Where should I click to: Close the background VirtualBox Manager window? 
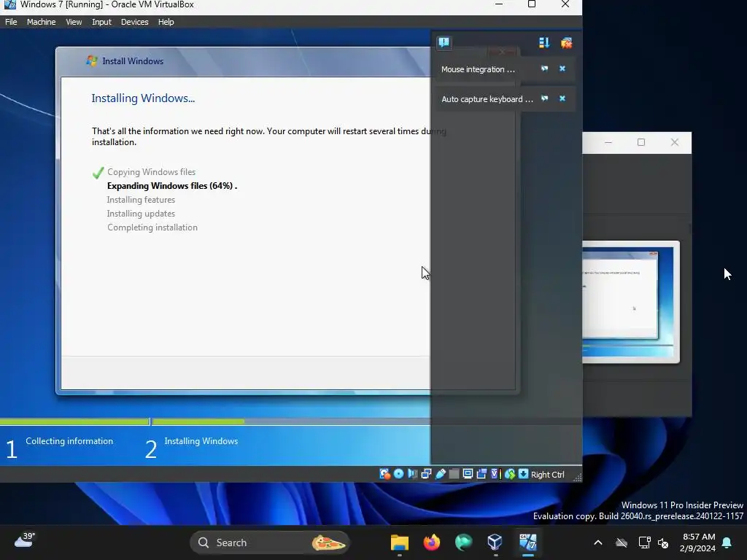coord(675,142)
